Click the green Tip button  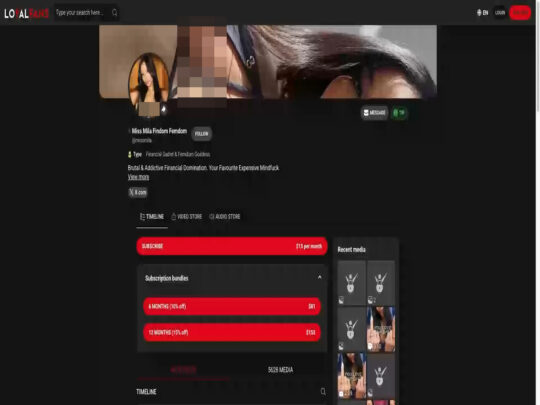(399, 113)
